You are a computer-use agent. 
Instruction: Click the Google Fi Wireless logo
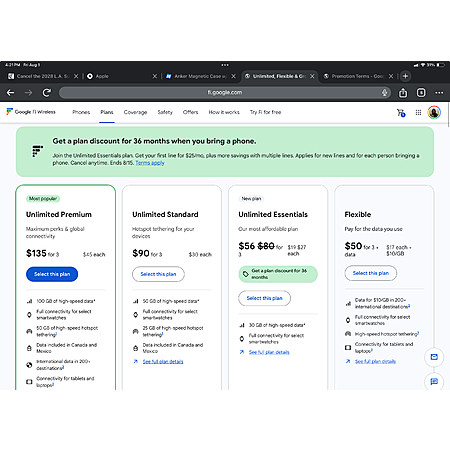point(31,112)
